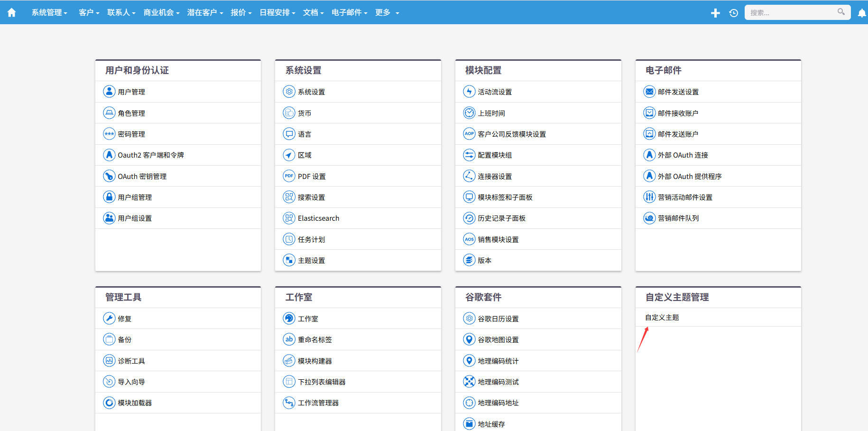Open the 外部 OAuth 连接 link
This screenshot has height=431, width=868.
(683, 155)
